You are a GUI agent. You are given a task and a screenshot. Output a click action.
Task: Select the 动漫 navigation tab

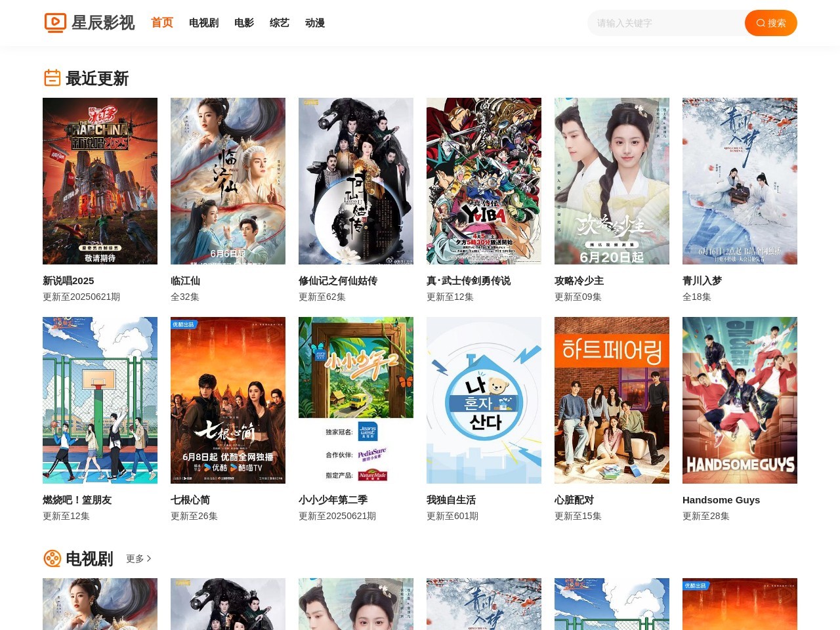point(315,23)
